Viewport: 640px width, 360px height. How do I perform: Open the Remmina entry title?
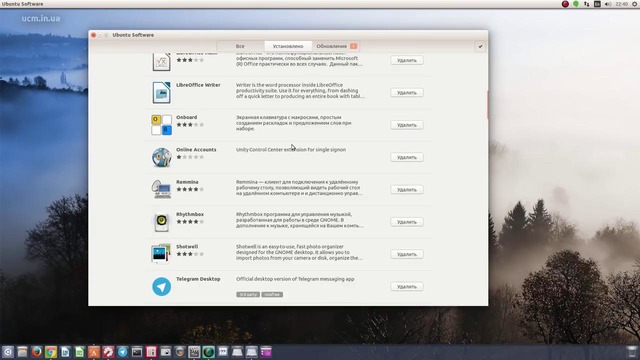[187, 182]
